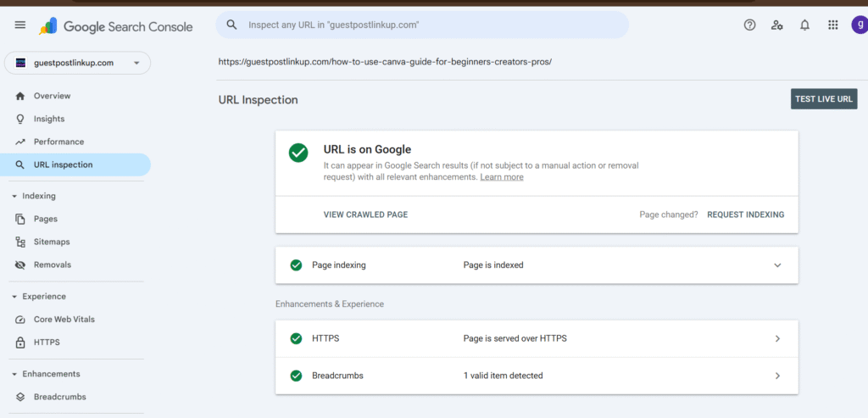Viewport: 868px width, 418px height.
Task: Click the account avatar icon
Action: coord(858,25)
